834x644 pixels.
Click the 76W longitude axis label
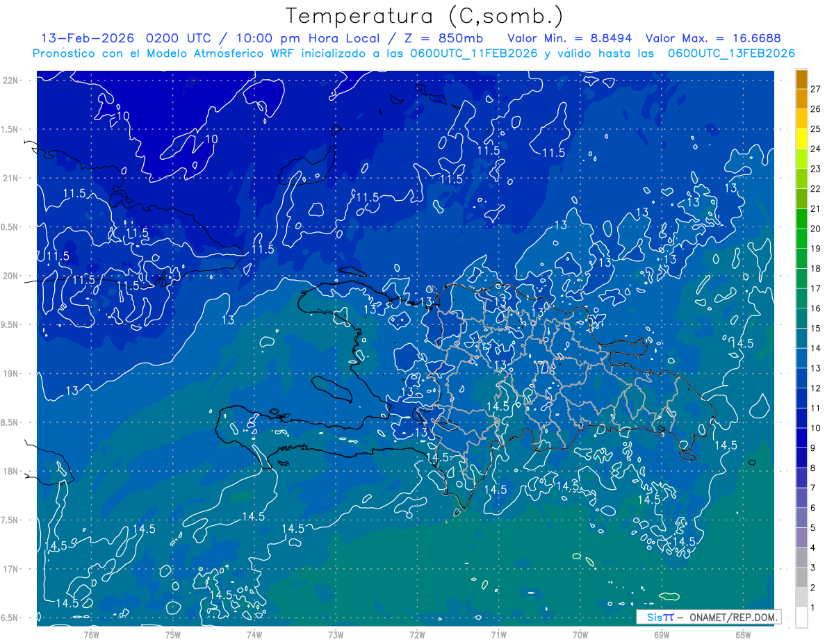coord(91,634)
